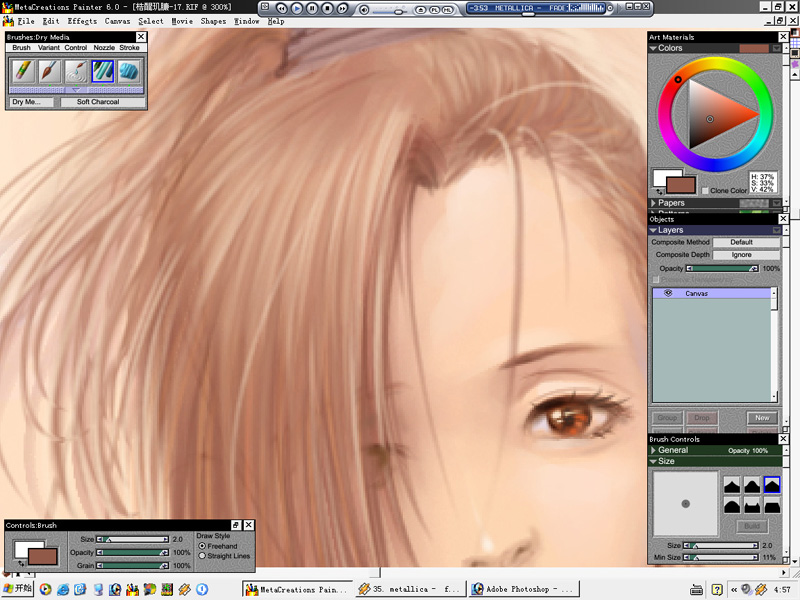Click Winamp previous track button
Viewport: 800px width, 600px height.
281,8
